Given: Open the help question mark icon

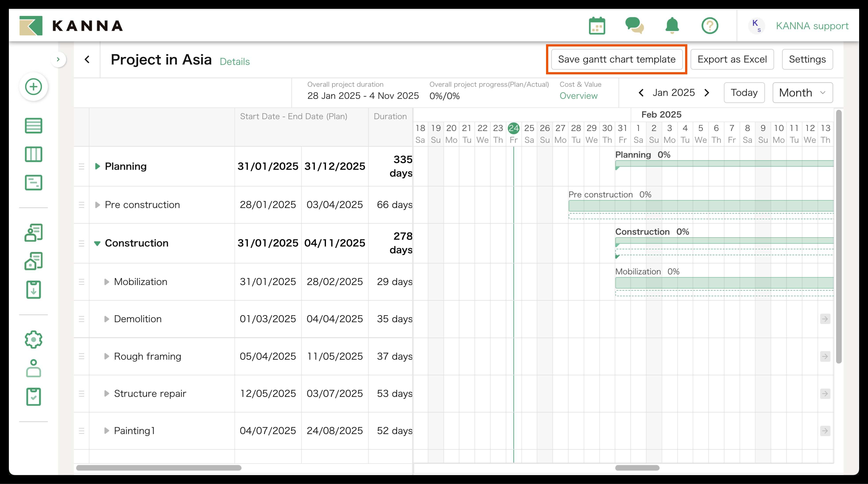Looking at the screenshot, I should [710, 26].
